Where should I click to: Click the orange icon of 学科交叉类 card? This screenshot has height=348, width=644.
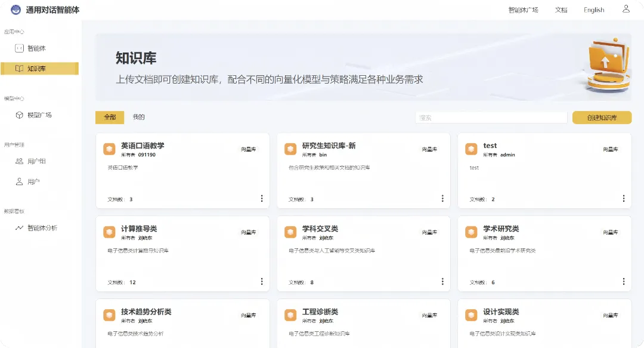coord(290,232)
